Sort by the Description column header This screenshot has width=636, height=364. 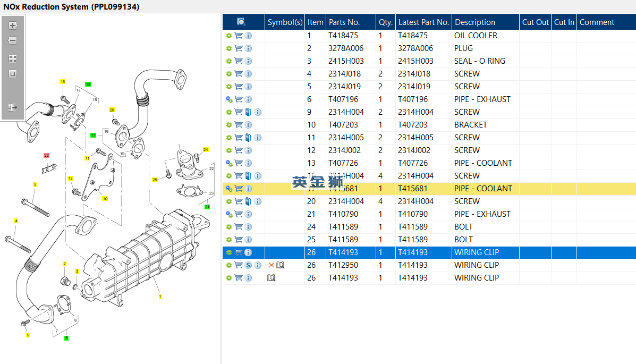click(486, 22)
